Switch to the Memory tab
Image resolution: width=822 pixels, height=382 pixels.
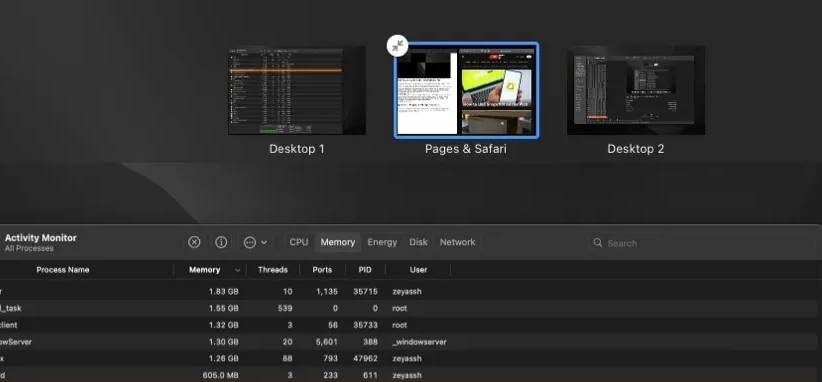(x=338, y=242)
